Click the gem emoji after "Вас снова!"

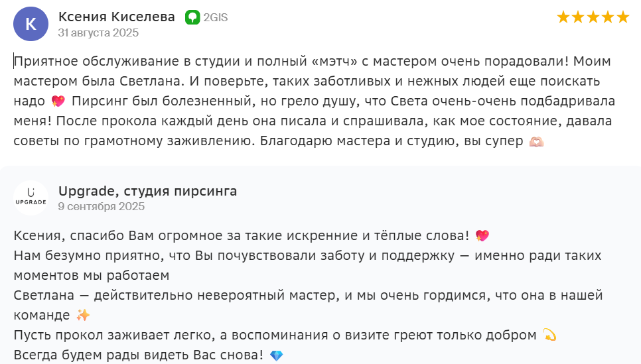pos(277,355)
